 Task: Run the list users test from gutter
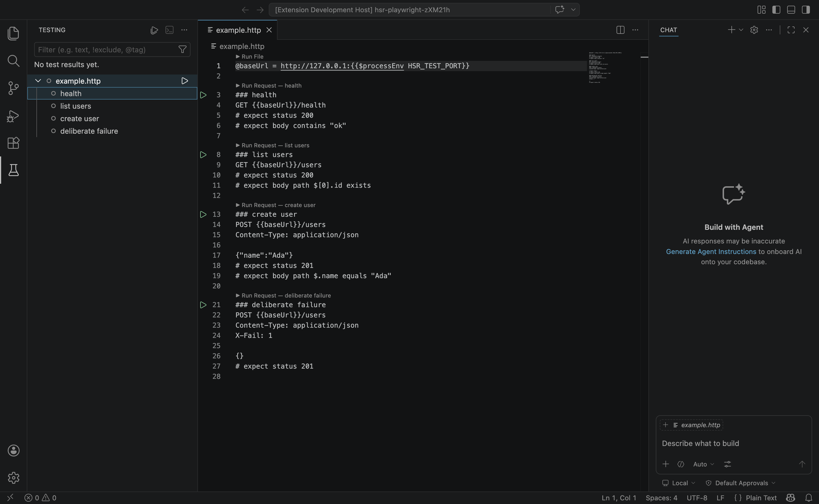point(203,155)
